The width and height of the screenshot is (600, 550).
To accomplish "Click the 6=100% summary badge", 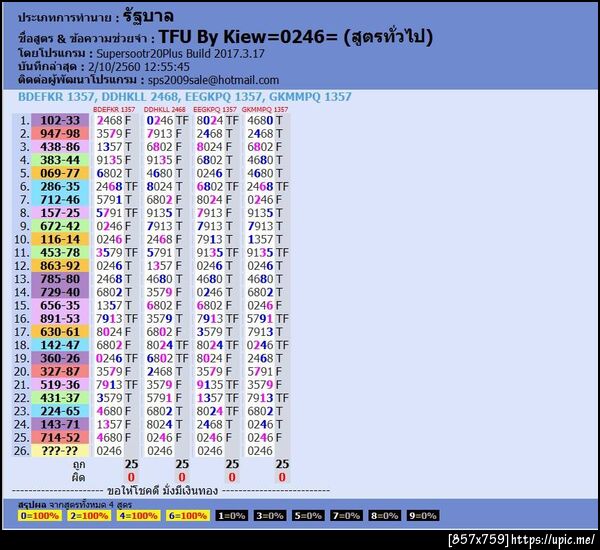I will click(188, 516).
